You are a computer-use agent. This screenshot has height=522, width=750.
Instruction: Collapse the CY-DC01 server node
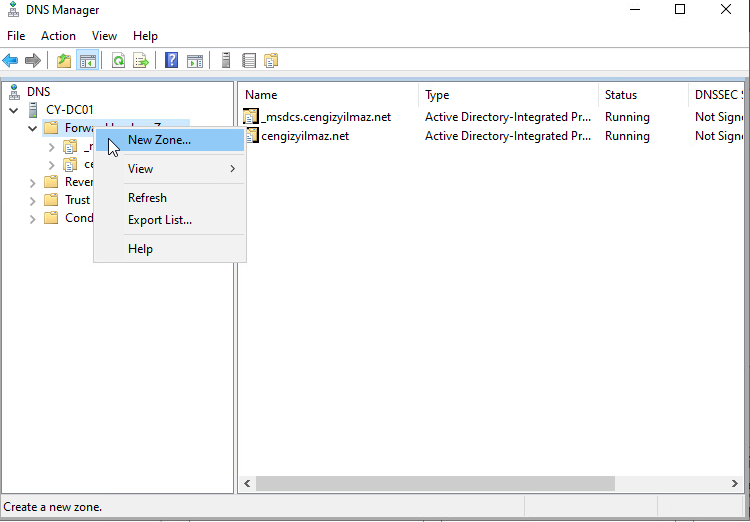coord(13,110)
